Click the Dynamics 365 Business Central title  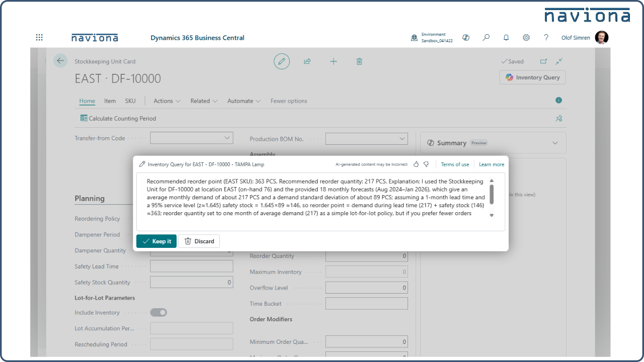(197, 38)
